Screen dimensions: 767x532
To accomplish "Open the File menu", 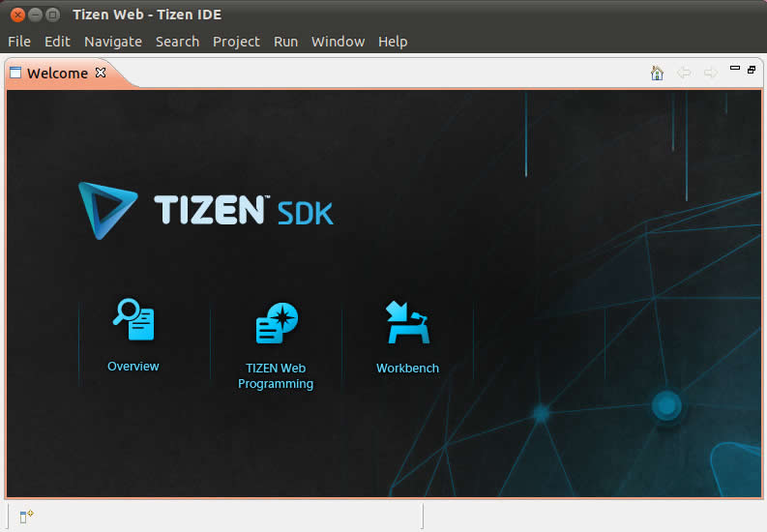I will click(19, 42).
